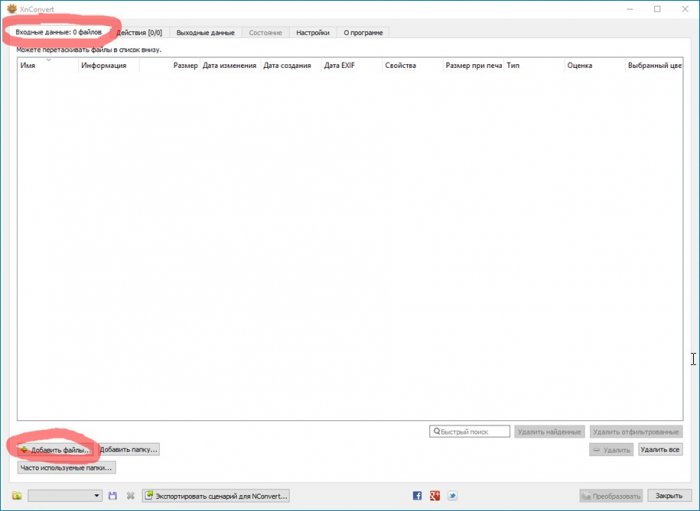Viewport: 700px width, 511px height.
Task: Click the Google+ icon in bottom bar
Action: 435,495
